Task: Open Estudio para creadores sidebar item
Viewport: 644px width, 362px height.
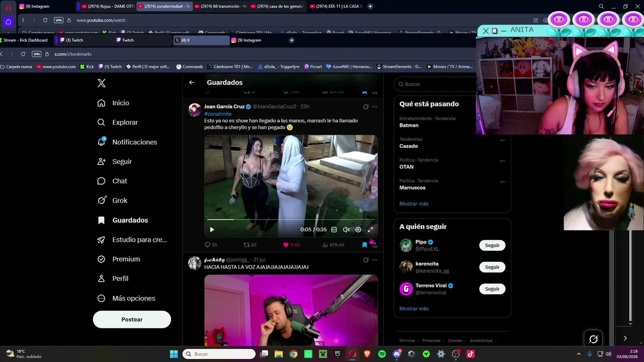Action: pyautogui.click(x=132, y=240)
